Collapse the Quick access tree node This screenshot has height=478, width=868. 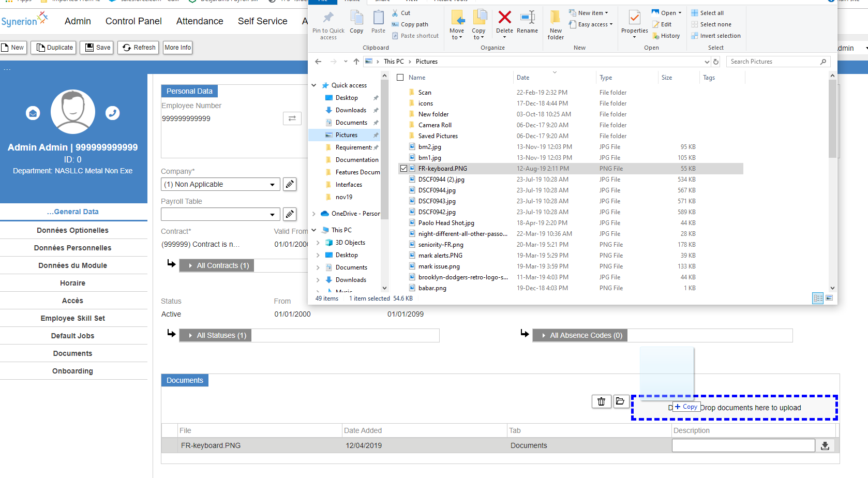coord(314,85)
